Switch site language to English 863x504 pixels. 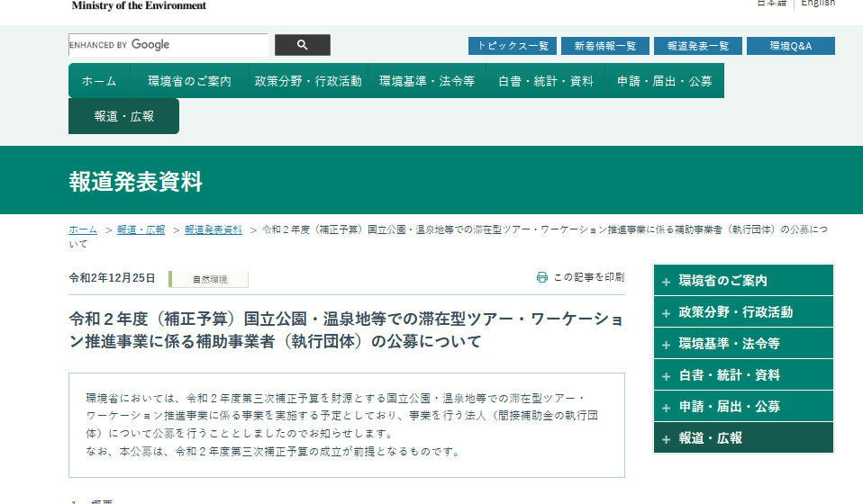tap(818, 3)
